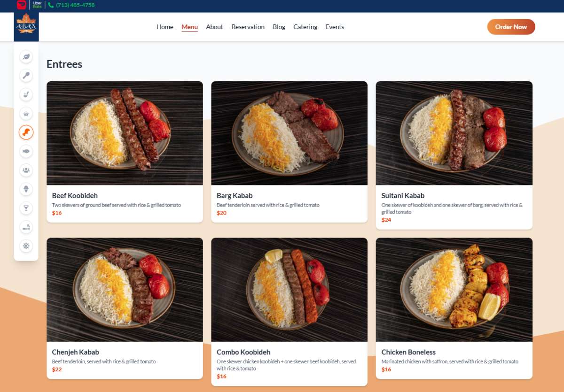
Task: Click the Sultani Kabab dish photo
Action: [x=454, y=133]
